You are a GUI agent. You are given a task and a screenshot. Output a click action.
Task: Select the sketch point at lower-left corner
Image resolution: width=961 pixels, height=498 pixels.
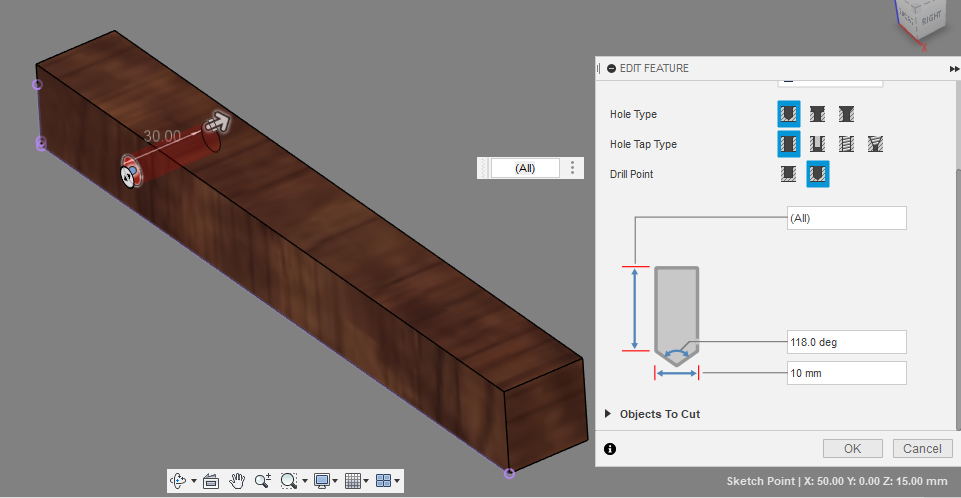(x=41, y=145)
